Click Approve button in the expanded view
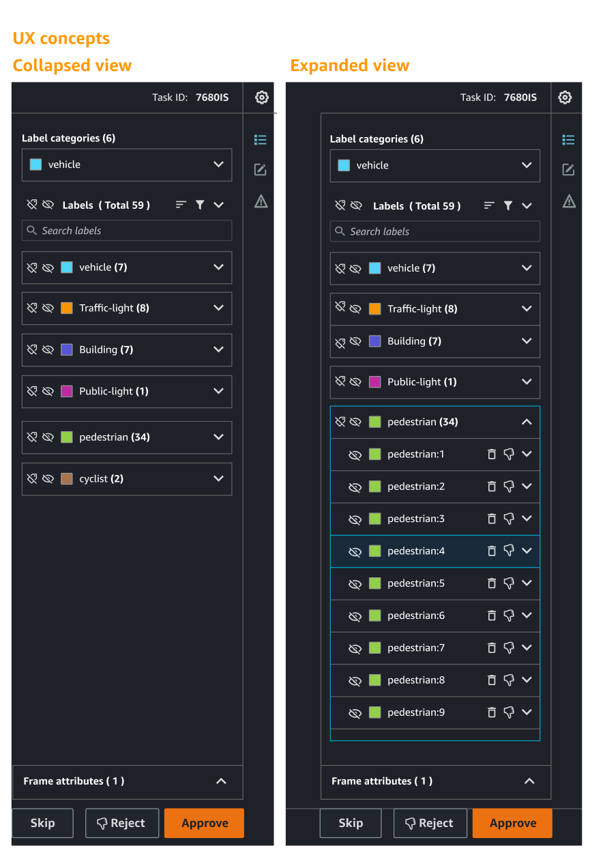603x868 pixels. [512, 823]
